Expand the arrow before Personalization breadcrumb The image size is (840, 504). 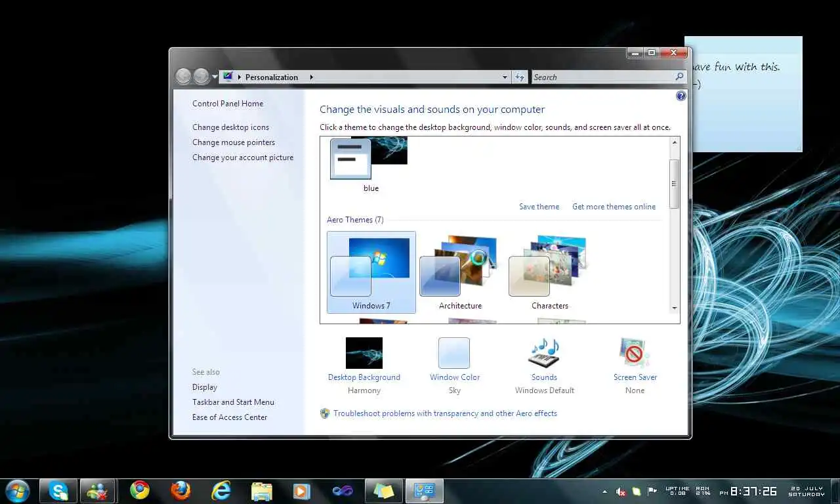point(240,77)
